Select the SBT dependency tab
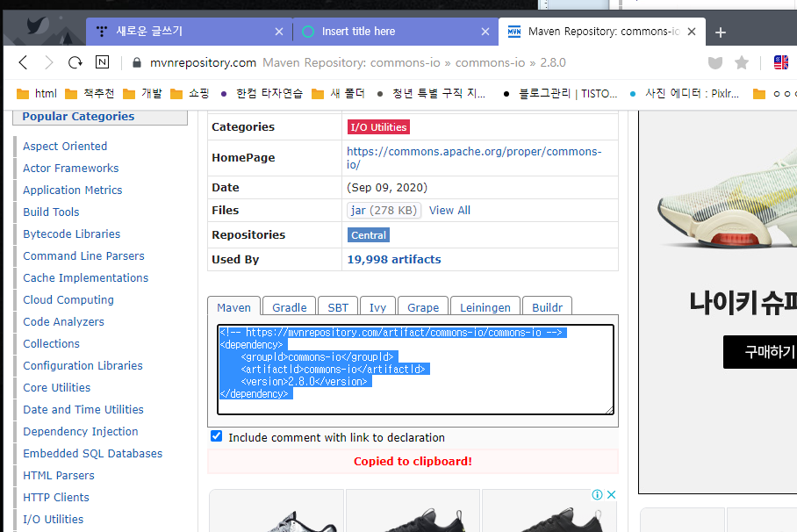The width and height of the screenshot is (797, 532). [x=338, y=308]
